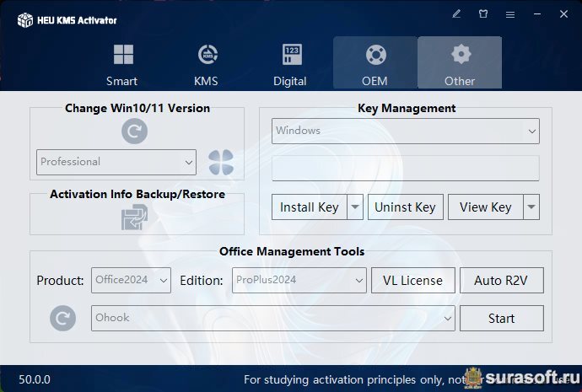The width and height of the screenshot is (582, 392).
Task: Open the View Key arrow dropdown
Action: coord(531,207)
